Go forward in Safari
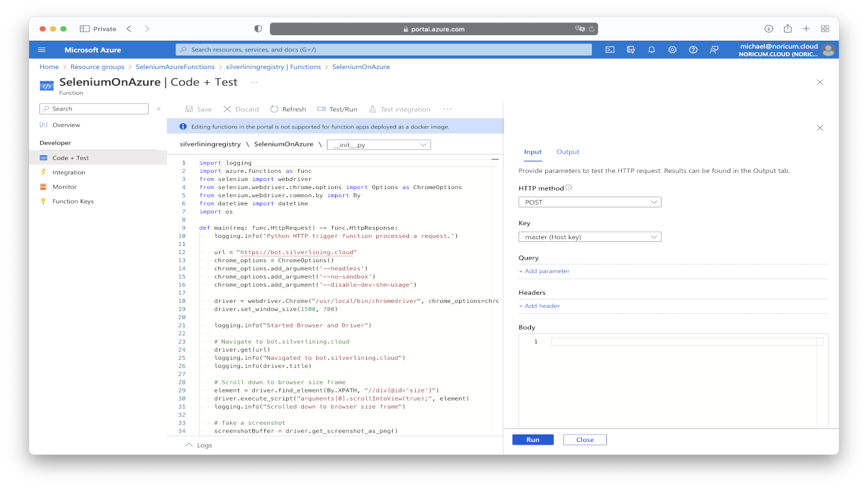 pyautogui.click(x=147, y=28)
